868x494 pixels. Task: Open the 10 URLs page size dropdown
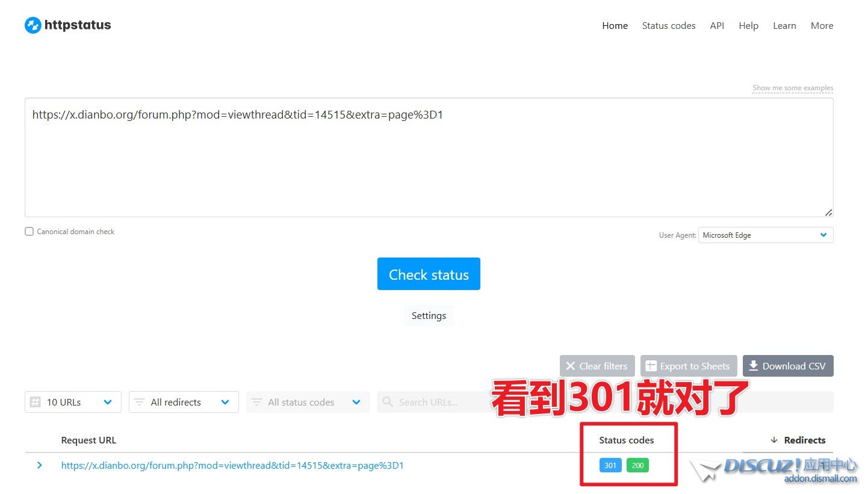73,402
